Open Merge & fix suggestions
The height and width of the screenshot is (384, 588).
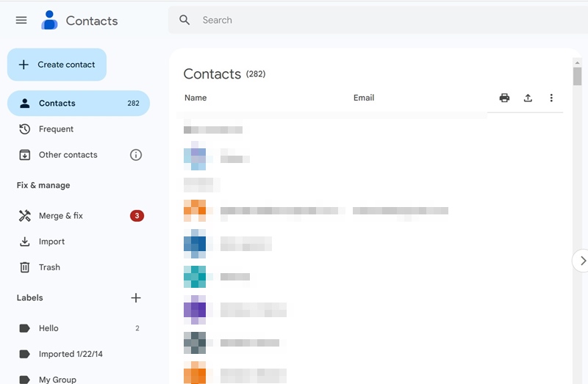click(61, 216)
